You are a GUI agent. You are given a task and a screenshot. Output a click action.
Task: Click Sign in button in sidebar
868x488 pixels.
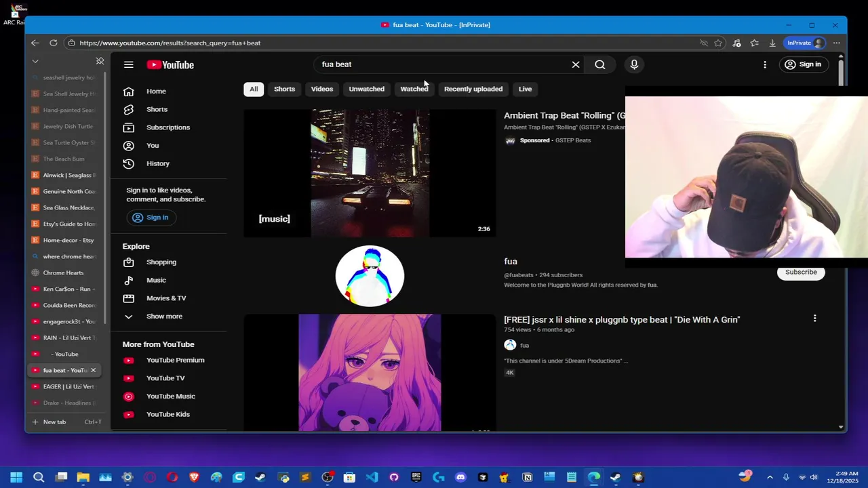[x=151, y=218]
